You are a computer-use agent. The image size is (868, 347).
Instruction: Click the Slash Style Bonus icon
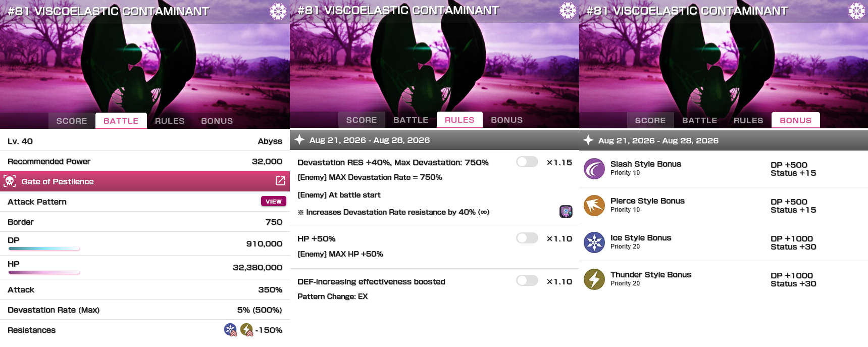594,169
